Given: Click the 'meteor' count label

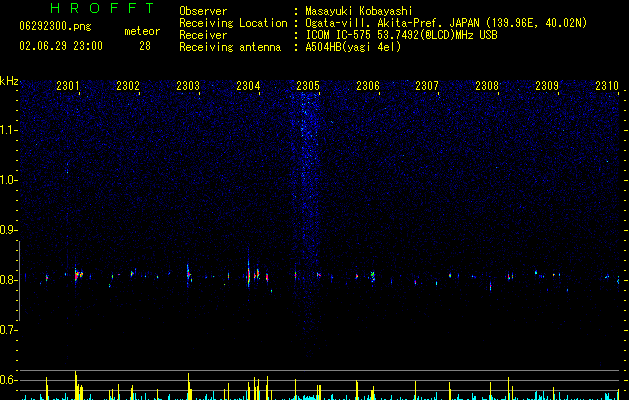Looking at the screenshot, I should 142,31.
